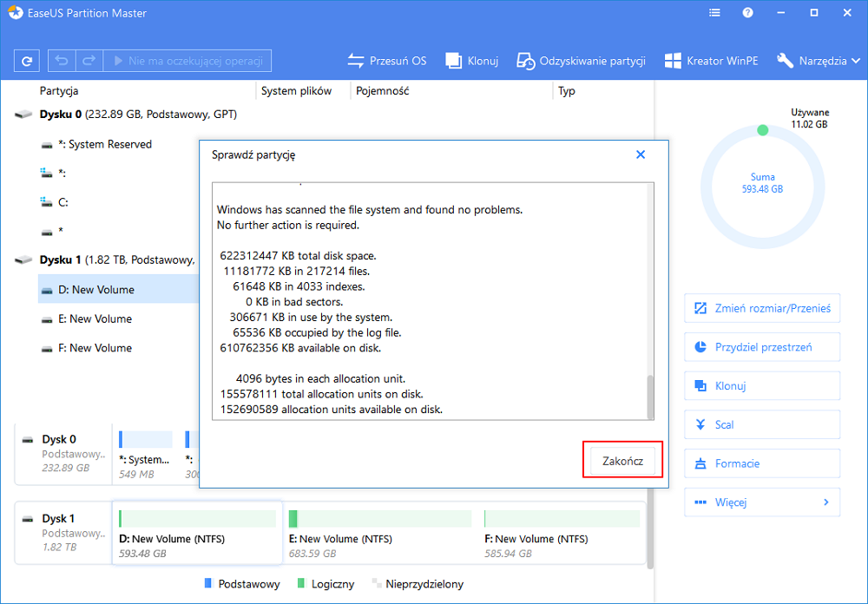Click the Przydziel przestrzeń pie icon
This screenshot has height=604, width=868.
(x=700, y=347)
